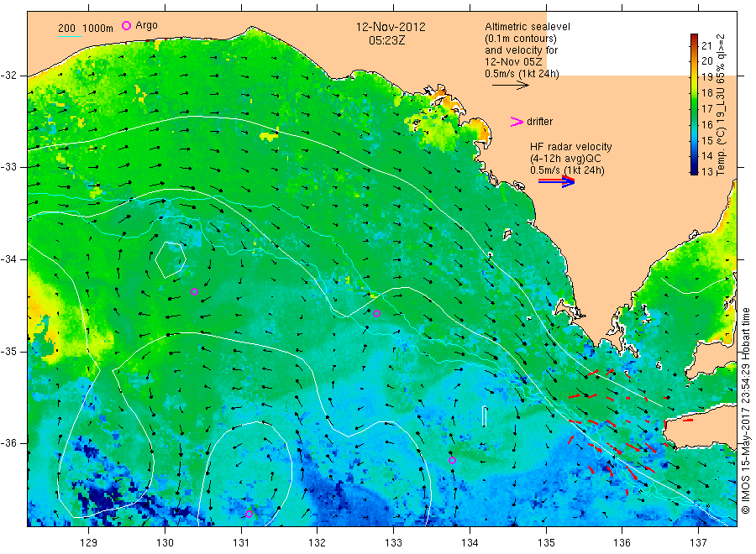756x554 pixels.
Task: Click the magenta Argo circle in the legend
Action: (126, 25)
